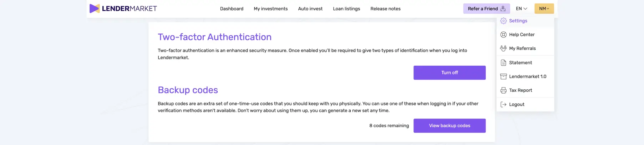This screenshot has width=644, height=145.
Task: Select Lendermarket 1.0 from the user menu
Action: pos(527,76)
